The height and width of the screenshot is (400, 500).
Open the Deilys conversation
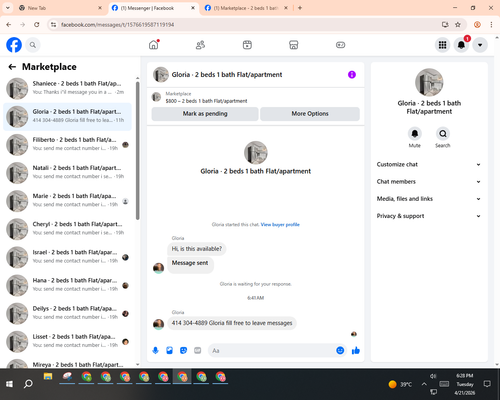click(67, 314)
